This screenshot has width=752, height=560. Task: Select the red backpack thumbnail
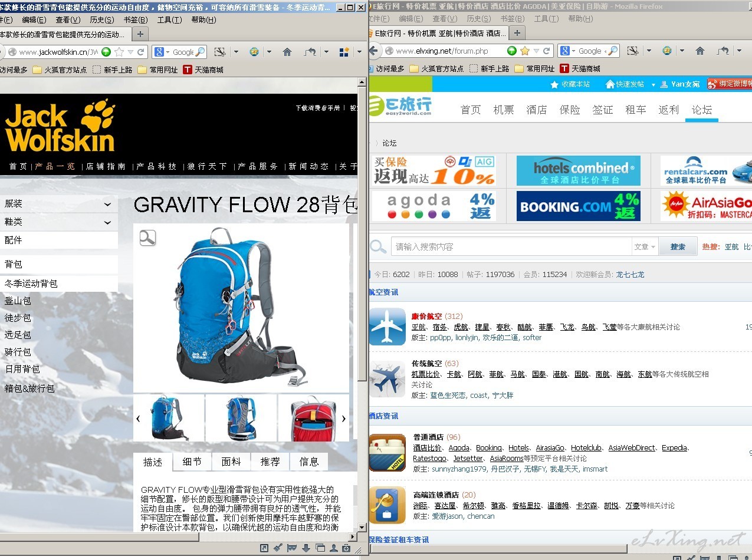(313, 418)
